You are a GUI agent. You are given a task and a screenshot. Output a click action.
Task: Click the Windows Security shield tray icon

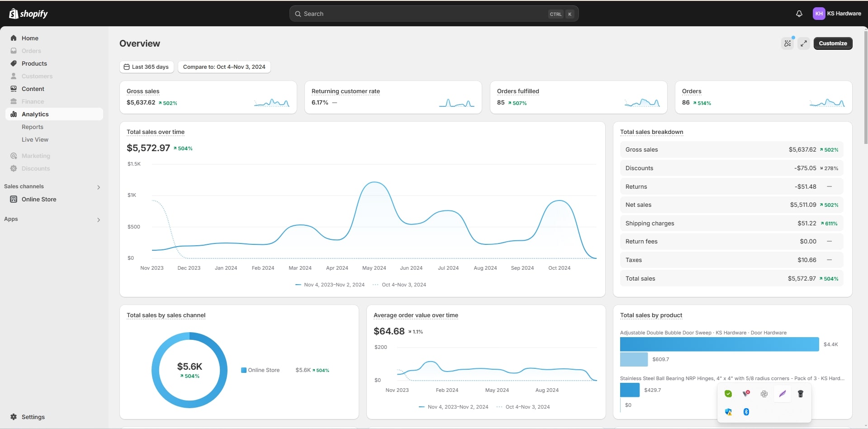click(x=728, y=412)
